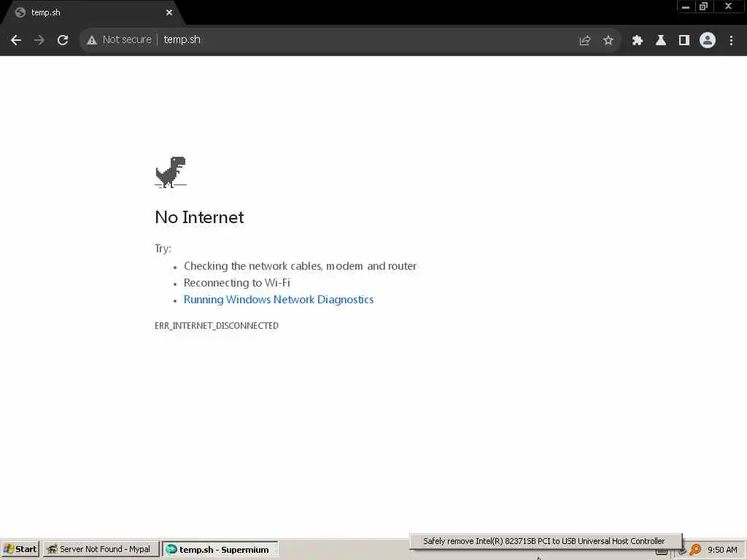Click the offline dinosaur image

(171, 172)
